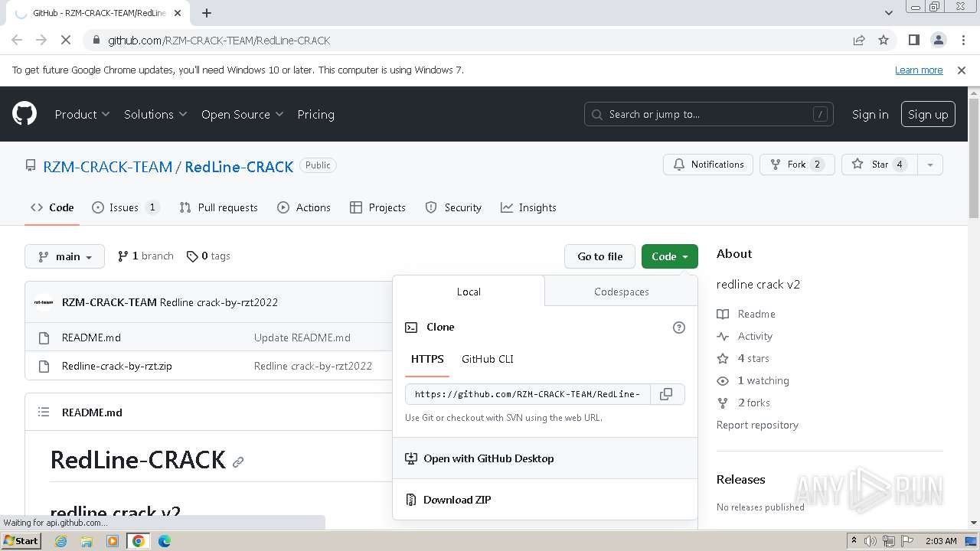Star the repository
Screen dimensions: 980x551
click(879, 165)
